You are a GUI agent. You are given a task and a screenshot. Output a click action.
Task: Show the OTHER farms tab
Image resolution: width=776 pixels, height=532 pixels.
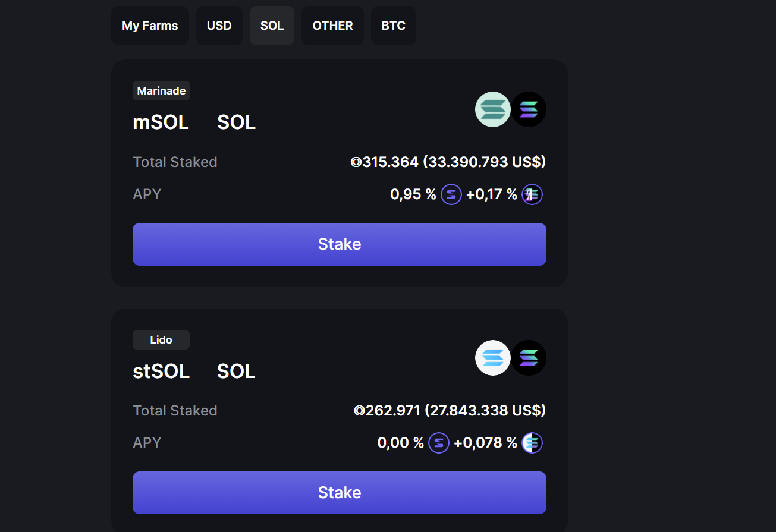pyautogui.click(x=332, y=26)
